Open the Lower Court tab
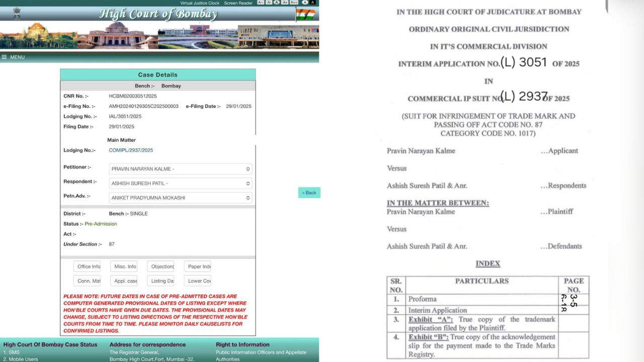 click(x=197, y=281)
